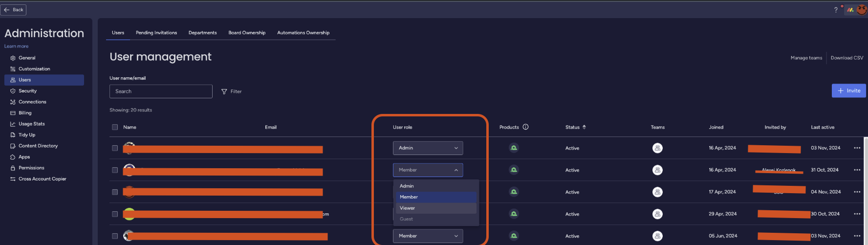Image resolution: width=868 pixels, height=245 pixels.
Task: Click product icon in 17 Apr row
Action: [514, 192]
